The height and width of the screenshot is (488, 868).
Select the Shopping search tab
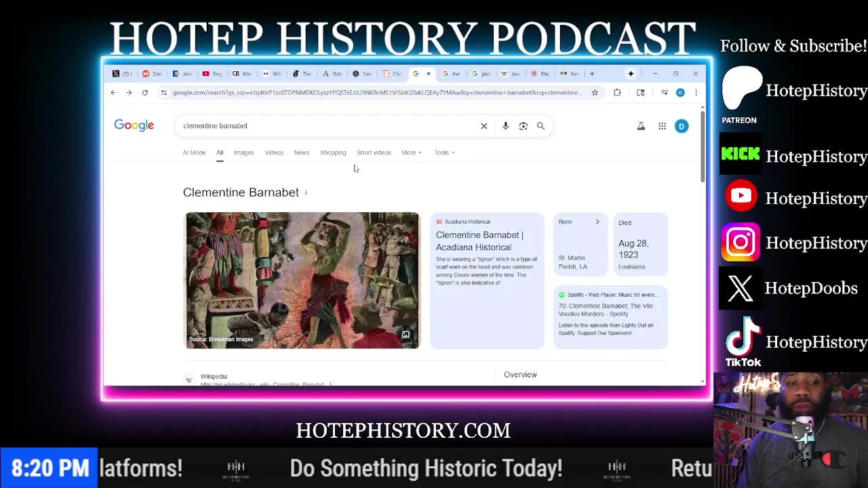pyautogui.click(x=333, y=152)
